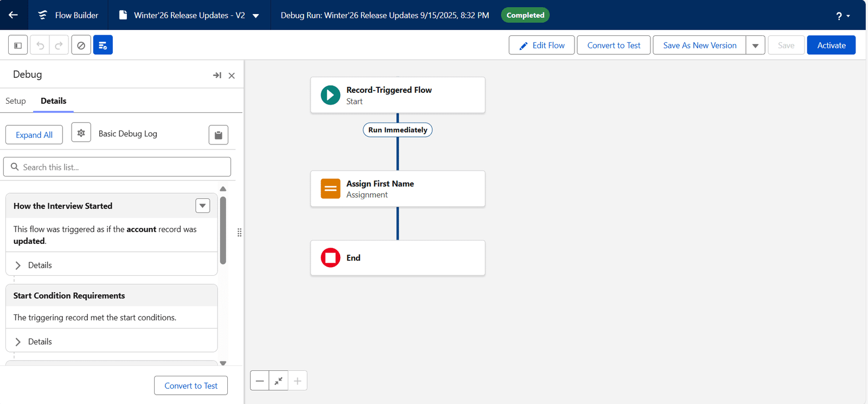The height and width of the screenshot is (404, 868).
Task: Click the flow document icon beside Winter'26 title
Action: click(x=123, y=15)
